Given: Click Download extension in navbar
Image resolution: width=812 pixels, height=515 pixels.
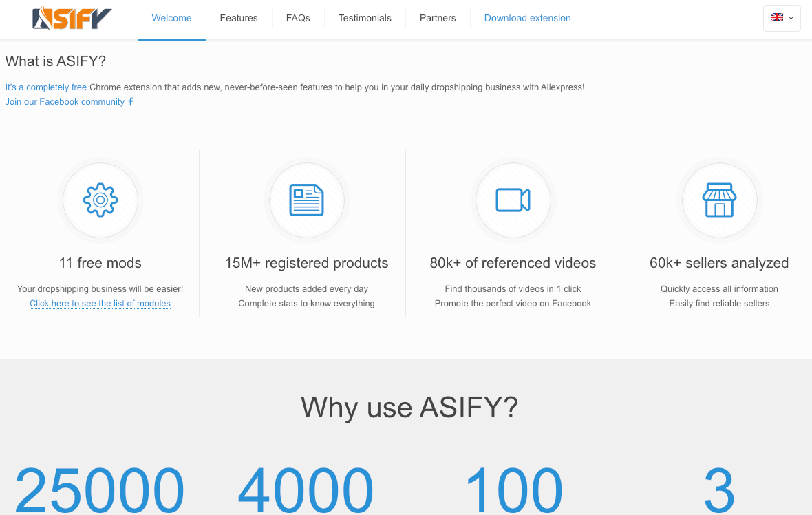Looking at the screenshot, I should tap(527, 18).
